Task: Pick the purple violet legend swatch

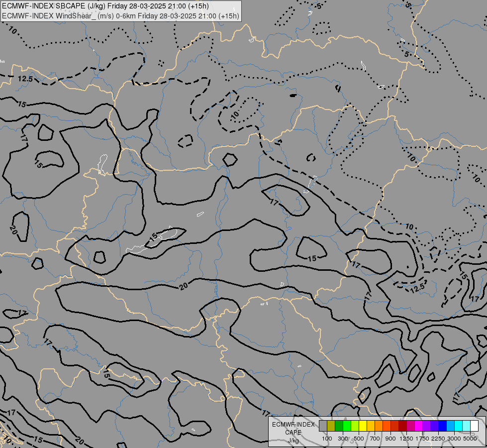Action: point(427,426)
